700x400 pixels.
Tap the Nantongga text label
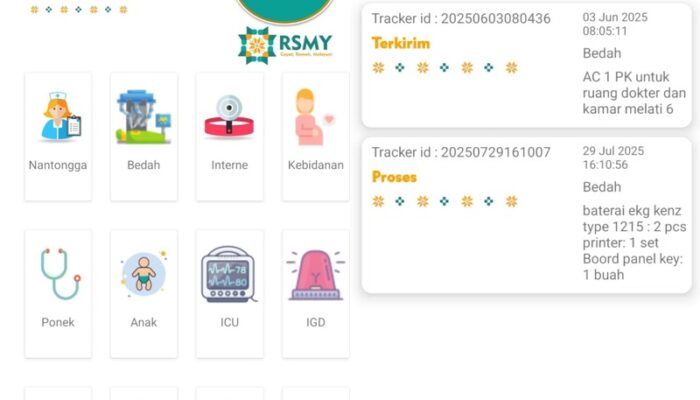58,165
